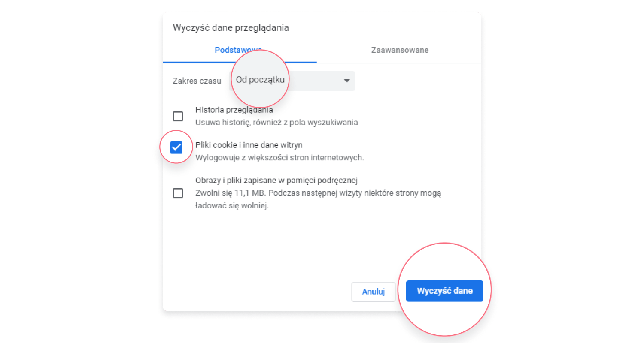Switch to the Podstawowe tab

click(240, 50)
